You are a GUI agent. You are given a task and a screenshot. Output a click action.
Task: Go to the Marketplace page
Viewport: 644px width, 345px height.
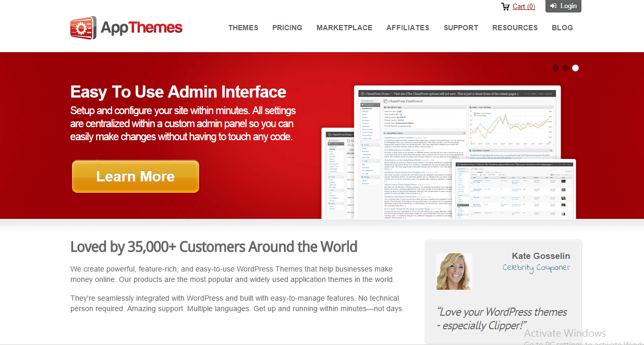click(x=344, y=28)
